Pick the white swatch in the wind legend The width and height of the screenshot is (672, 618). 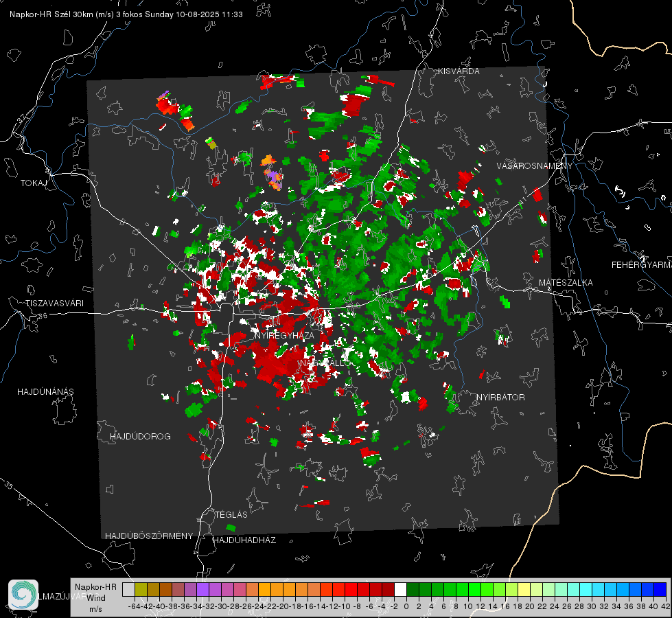[x=400, y=589]
